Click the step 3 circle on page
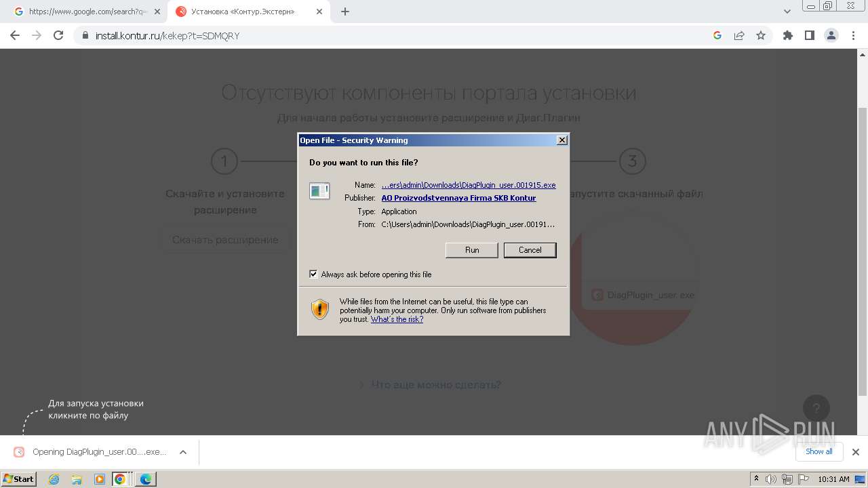 click(x=632, y=161)
